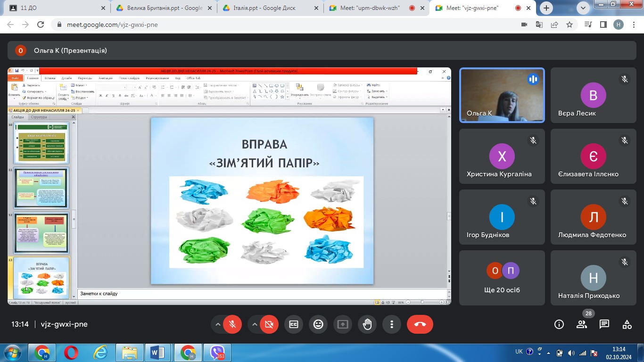
Task: Open Viber from the Windows taskbar
Action: click(x=217, y=353)
